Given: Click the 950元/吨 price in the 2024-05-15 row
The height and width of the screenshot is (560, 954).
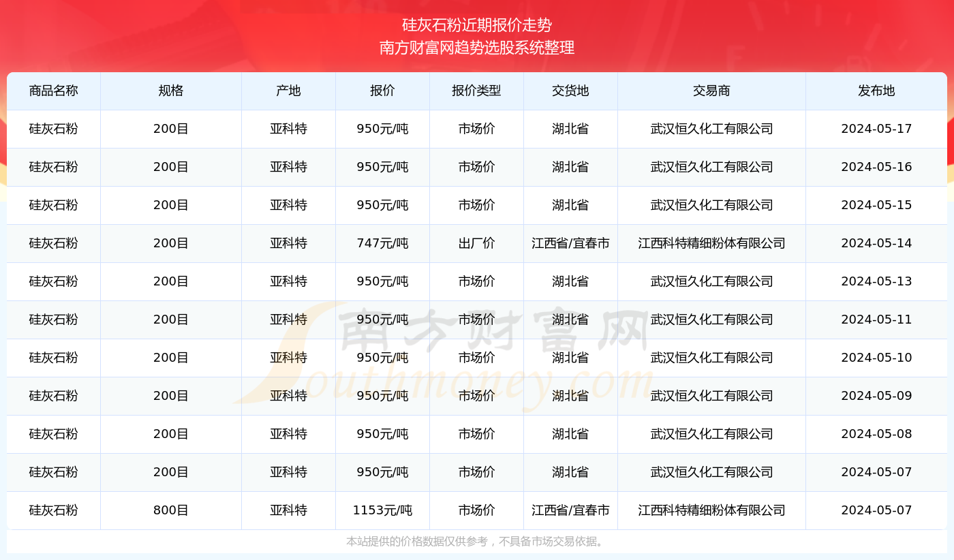Looking at the screenshot, I should 382,205.
